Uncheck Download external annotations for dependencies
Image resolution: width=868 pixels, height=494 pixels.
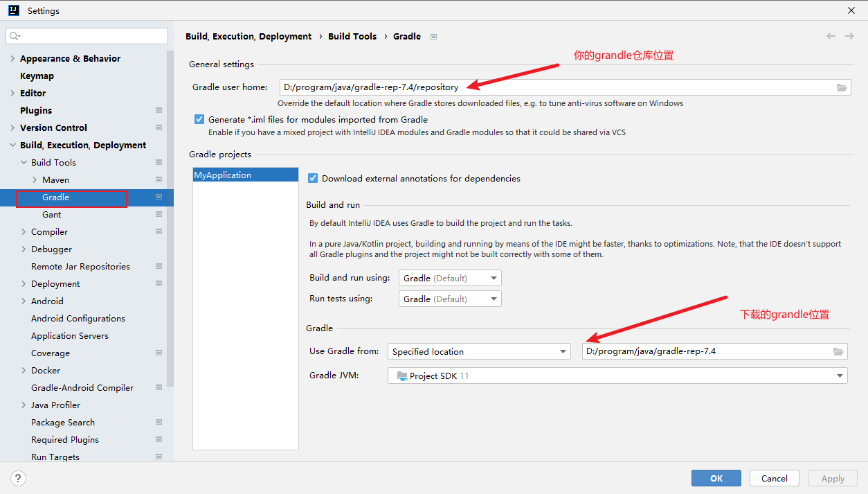pyautogui.click(x=313, y=178)
